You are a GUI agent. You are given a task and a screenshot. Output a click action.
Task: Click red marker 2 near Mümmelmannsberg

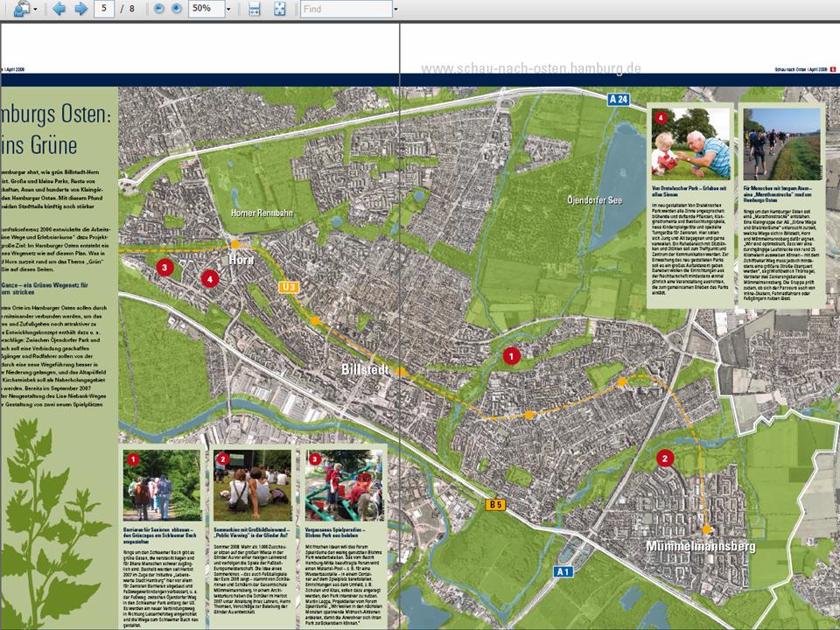click(x=665, y=457)
